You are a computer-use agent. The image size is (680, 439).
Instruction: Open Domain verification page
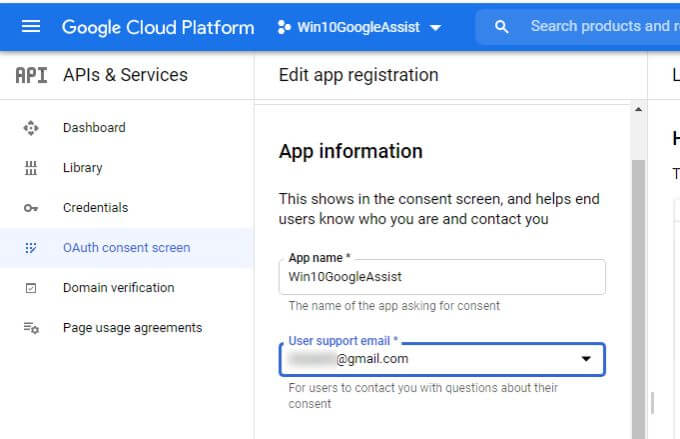point(118,288)
